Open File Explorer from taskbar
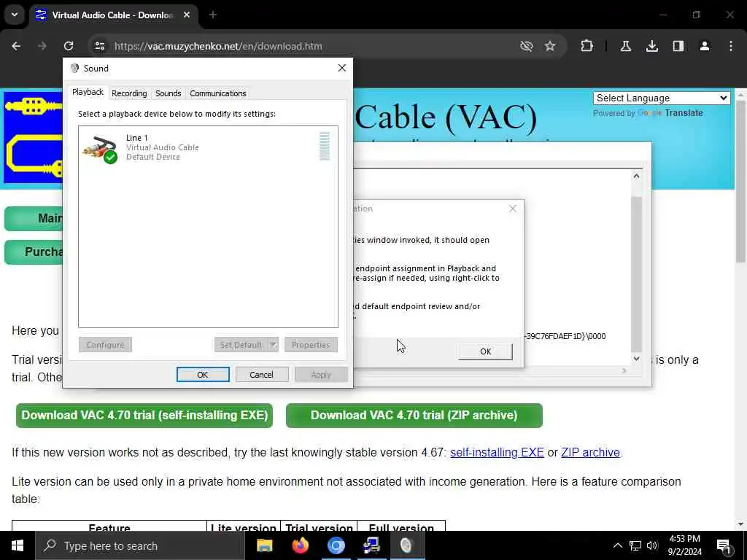The height and width of the screenshot is (560, 747). (x=264, y=545)
